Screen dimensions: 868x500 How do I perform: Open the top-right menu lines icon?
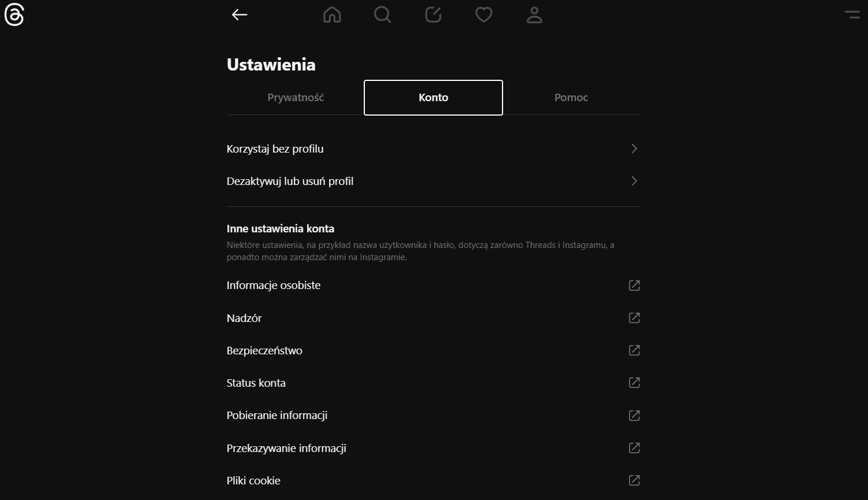tap(852, 14)
